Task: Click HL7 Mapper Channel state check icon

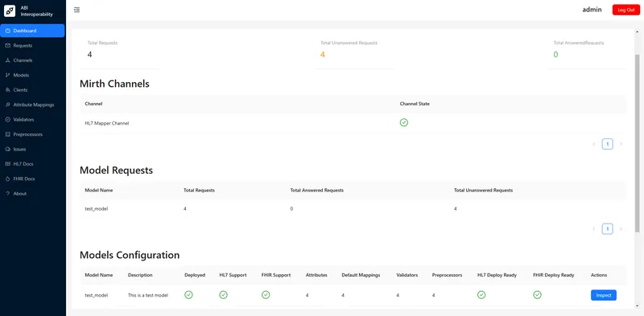Action: (404, 122)
